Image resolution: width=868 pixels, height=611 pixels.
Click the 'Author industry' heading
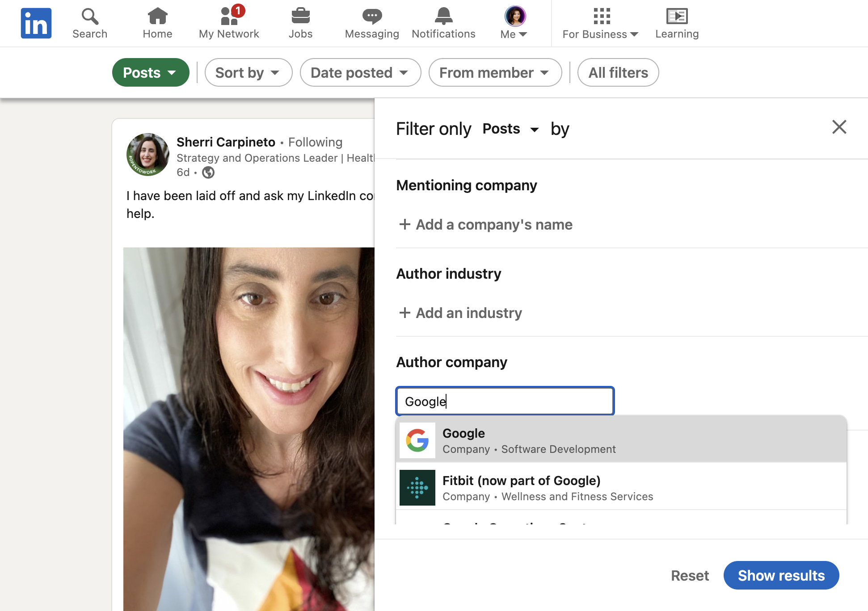point(449,273)
